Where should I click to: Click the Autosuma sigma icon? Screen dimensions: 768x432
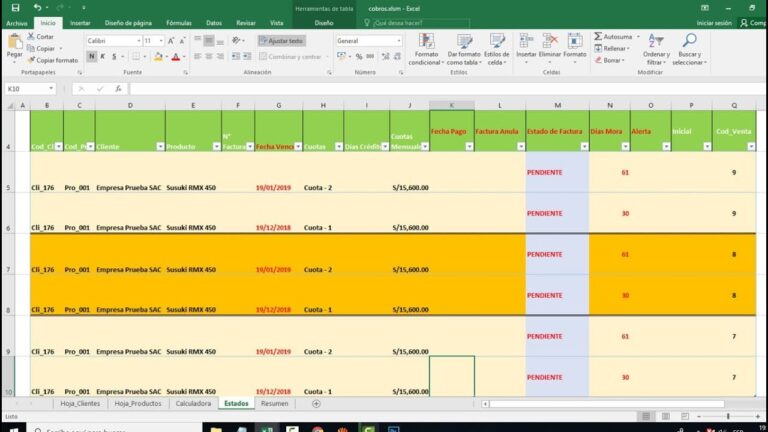(x=598, y=36)
